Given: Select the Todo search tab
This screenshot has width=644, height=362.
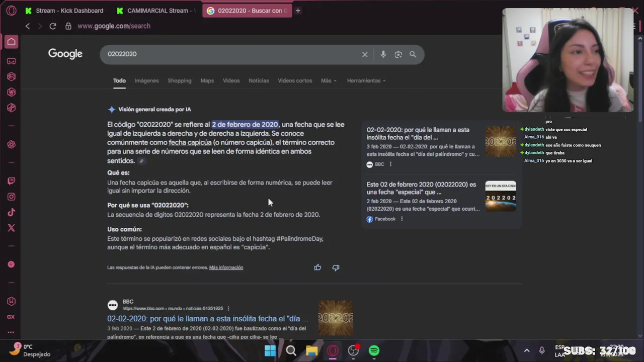Looking at the screenshot, I should [x=119, y=81].
